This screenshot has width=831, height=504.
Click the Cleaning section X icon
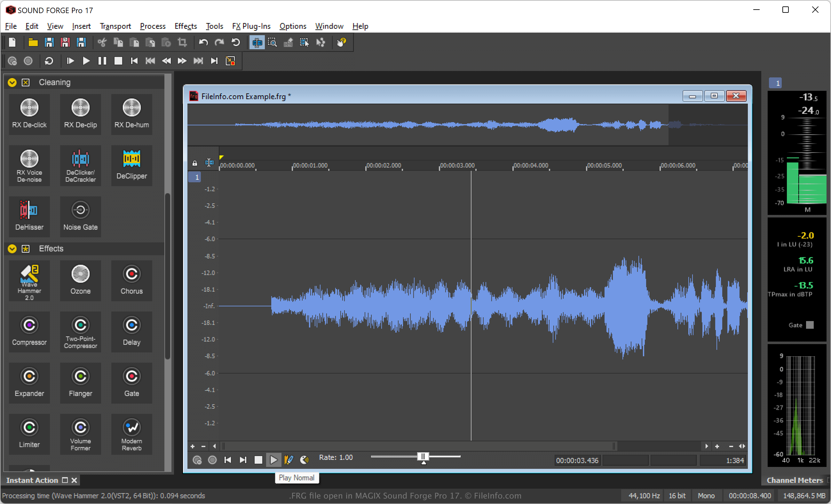click(x=26, y=83)
